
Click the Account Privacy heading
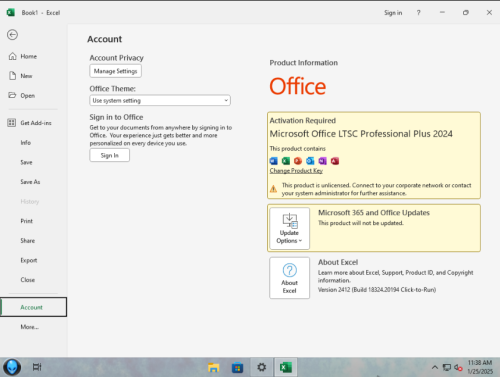coord(116,58)
